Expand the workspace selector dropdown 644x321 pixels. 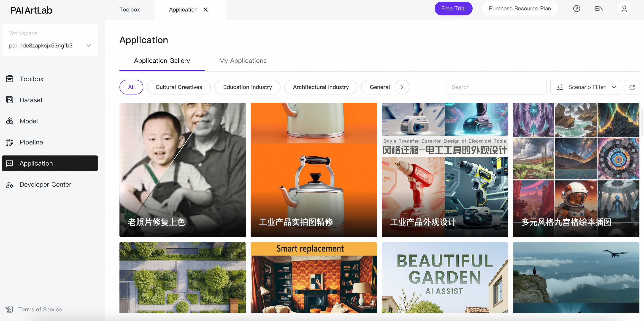click(x=89, y=46)
